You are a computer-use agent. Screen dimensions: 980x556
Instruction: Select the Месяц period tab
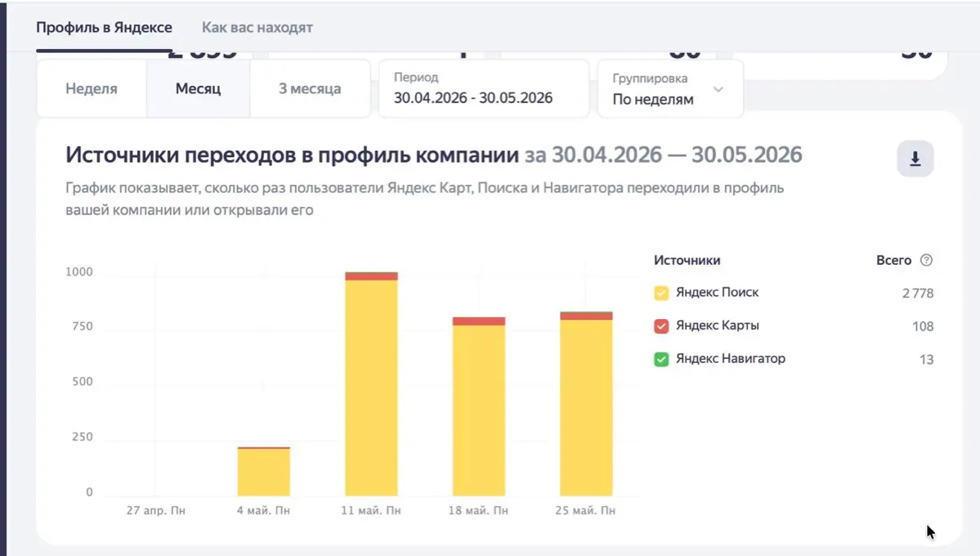198,88
